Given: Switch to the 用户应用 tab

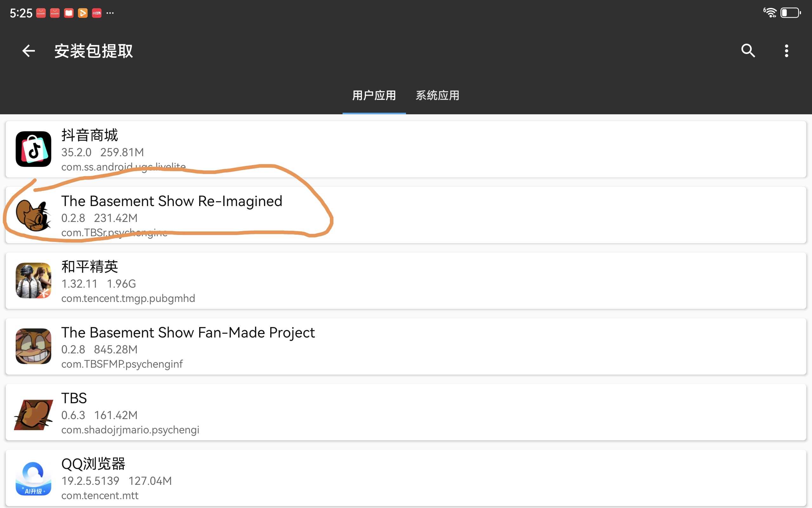Looking at the screenshot, I should (374, 96).
